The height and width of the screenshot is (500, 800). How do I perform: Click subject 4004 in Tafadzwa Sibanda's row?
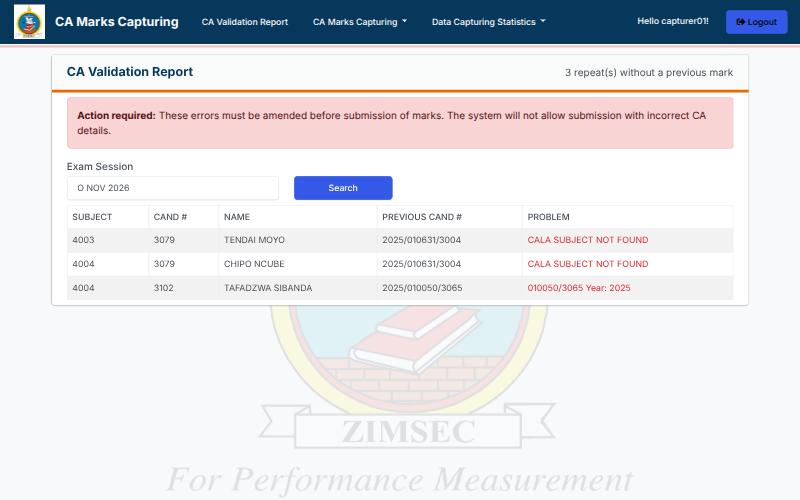click(83, 288)
